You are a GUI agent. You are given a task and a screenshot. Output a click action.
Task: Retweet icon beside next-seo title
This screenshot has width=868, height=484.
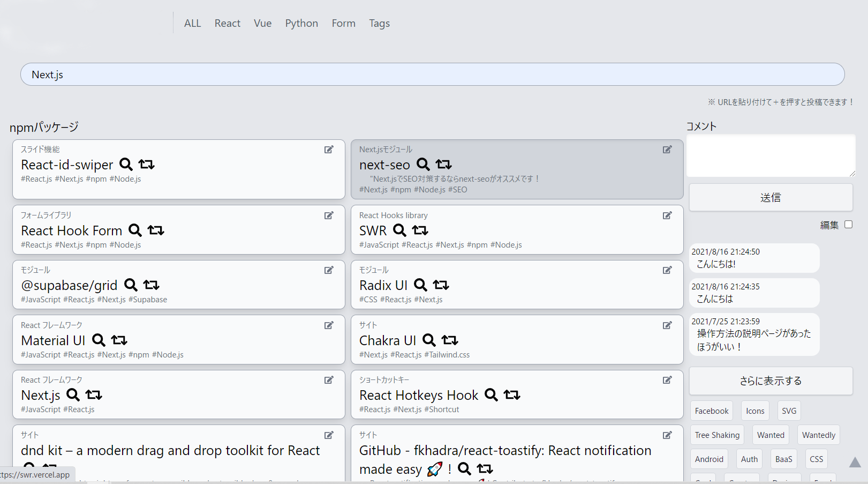pyautogui.click(x=443, y=164)
